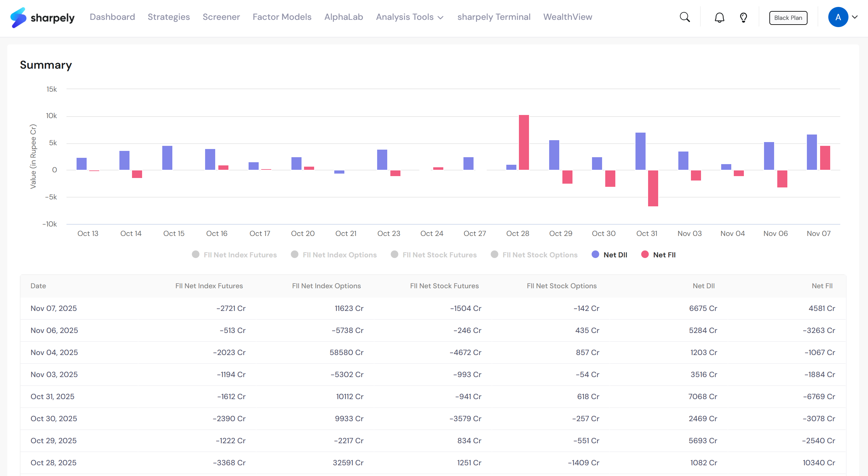This screenshot has height=476, width=868.
Task: Select the Nov 07, 2025 table row
Action: 433,309
